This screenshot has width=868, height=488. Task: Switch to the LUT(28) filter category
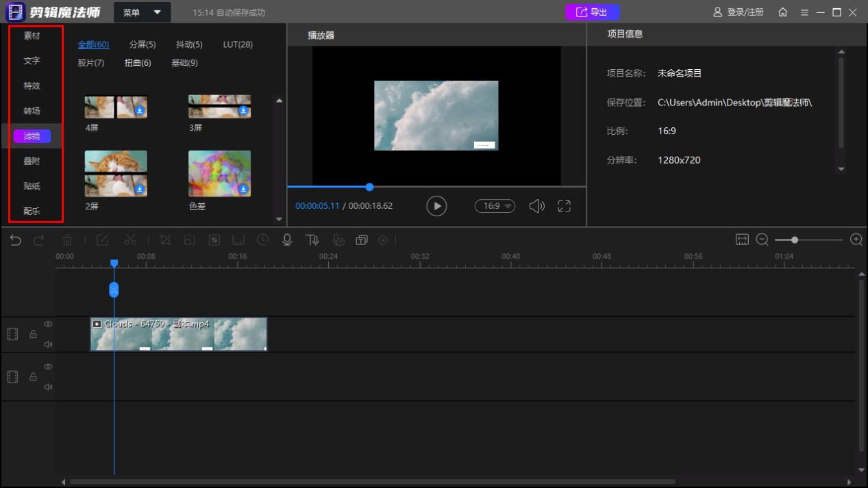[x=239, y=44]
